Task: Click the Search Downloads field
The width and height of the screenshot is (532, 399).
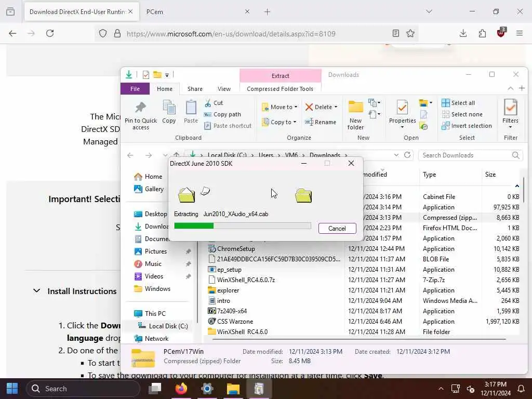Action: [469, 155]
